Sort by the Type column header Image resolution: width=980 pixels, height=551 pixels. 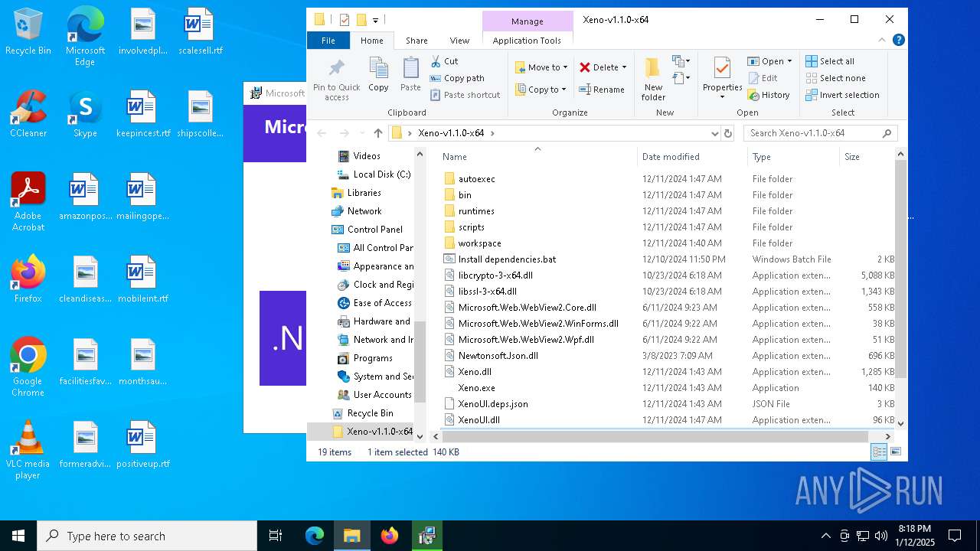point(793,156)
